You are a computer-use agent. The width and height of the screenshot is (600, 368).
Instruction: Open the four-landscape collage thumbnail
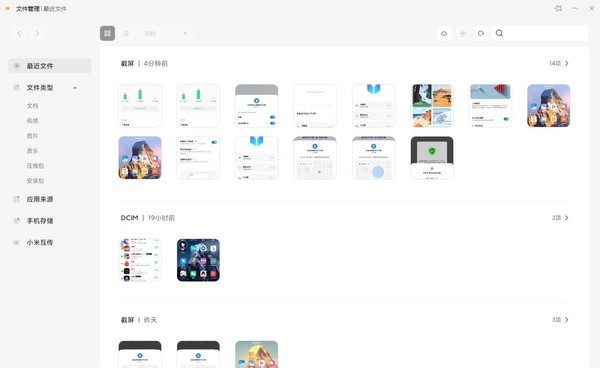coord(432,106)
